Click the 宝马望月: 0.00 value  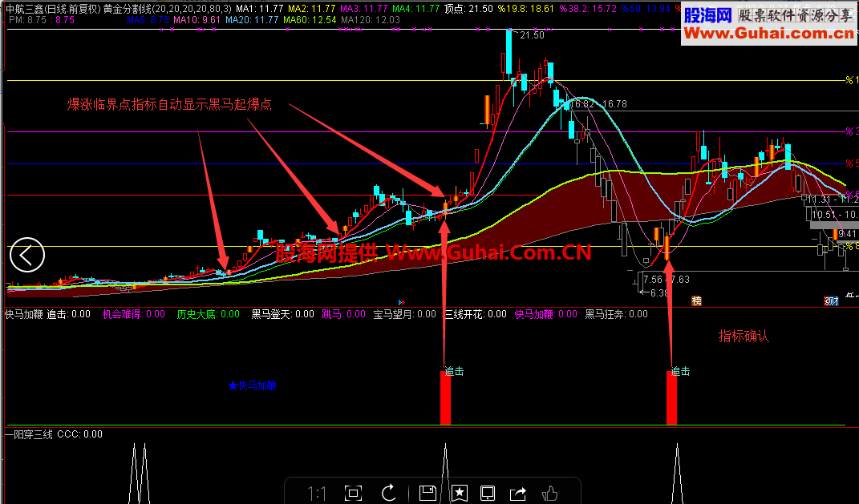coord(405,314)
